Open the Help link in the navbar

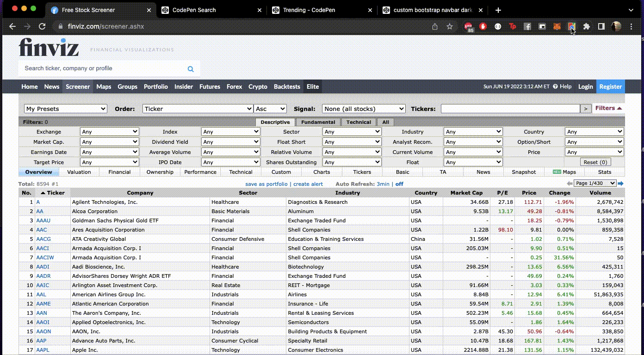(x=562, y=86)
